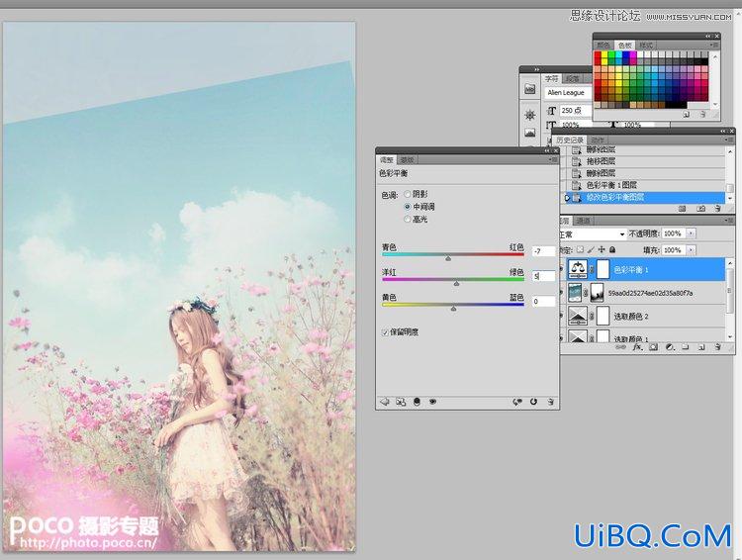Click the 青色–红色 (cyan–red) slider handle

pos(448,258)
